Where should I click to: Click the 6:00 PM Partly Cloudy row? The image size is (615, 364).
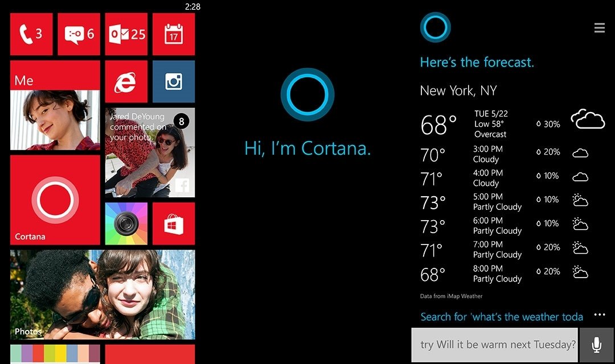505,226
